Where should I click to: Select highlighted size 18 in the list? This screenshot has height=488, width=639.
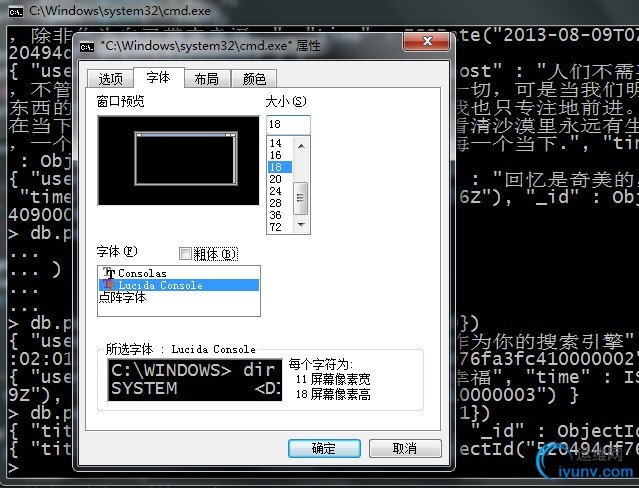(x=280, y=167)
